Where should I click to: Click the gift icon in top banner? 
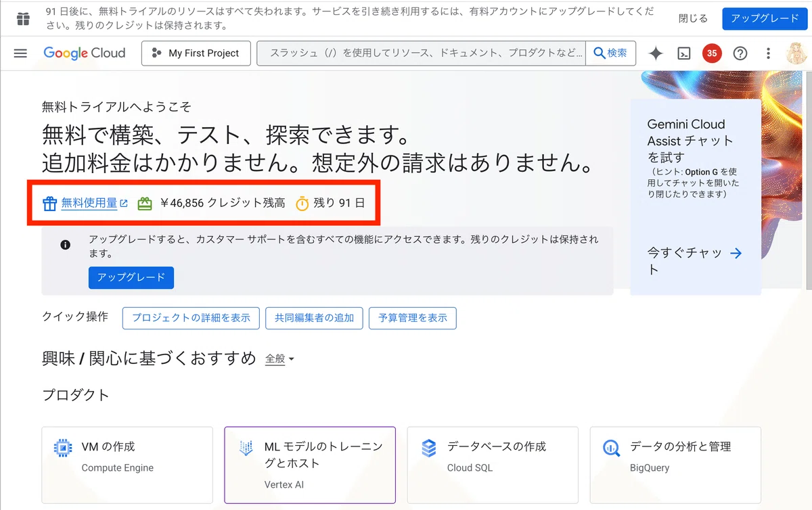tap(23, 19)
